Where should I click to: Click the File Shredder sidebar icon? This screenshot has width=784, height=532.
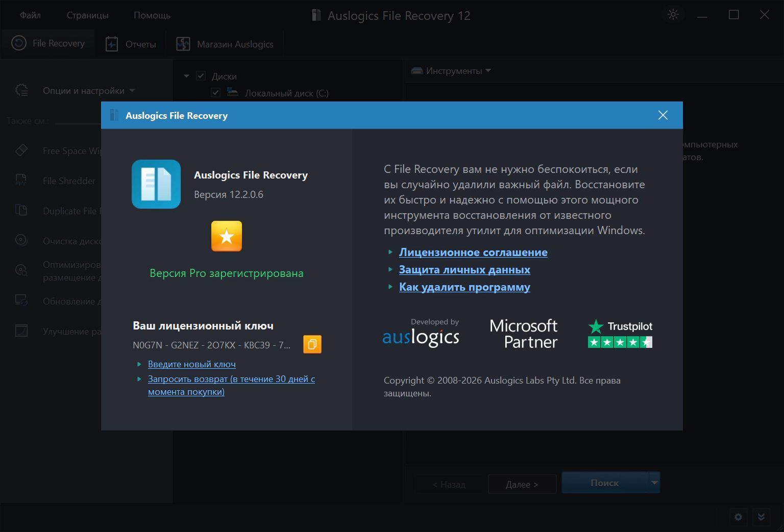[x=21, y=181]
